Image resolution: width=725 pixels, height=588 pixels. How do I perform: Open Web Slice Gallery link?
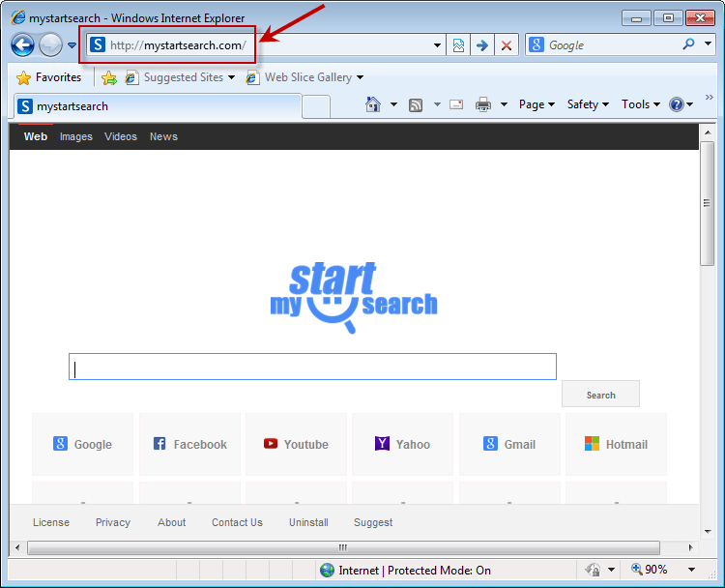pyautogui.click(x=304, y=77)
